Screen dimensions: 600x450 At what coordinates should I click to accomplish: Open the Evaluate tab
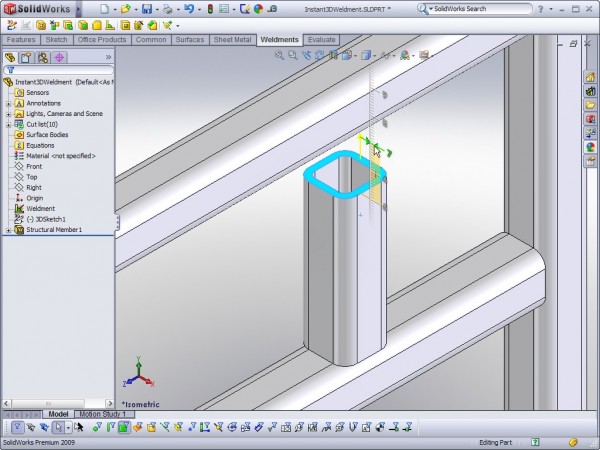[321, 40]
